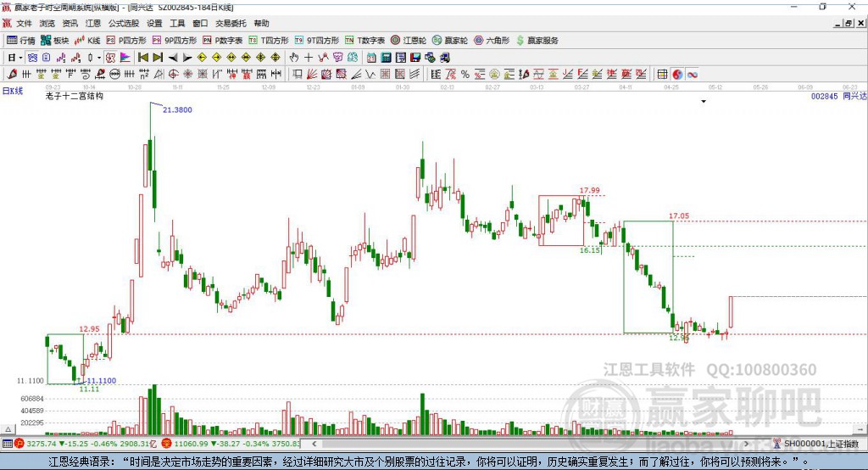The image size is (868, 470).
Task: Click the 沪 index status icon
Action: (19, 444)
